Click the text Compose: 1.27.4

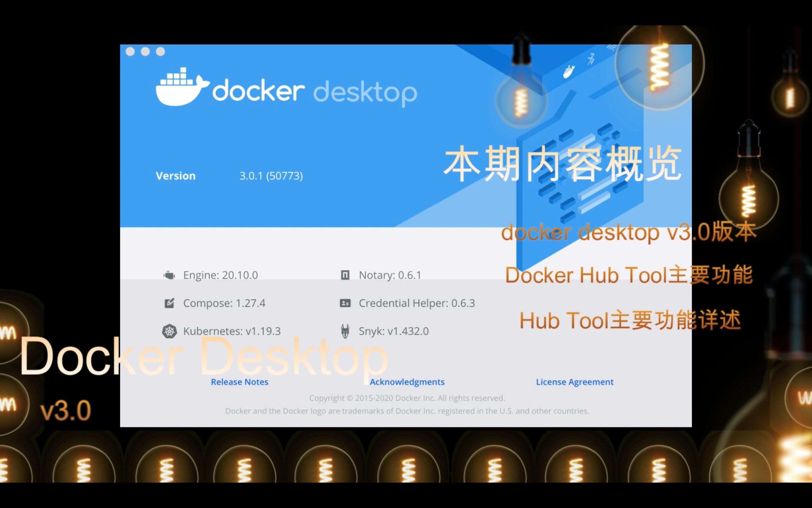pyautogui.click(x=224, y=303)
